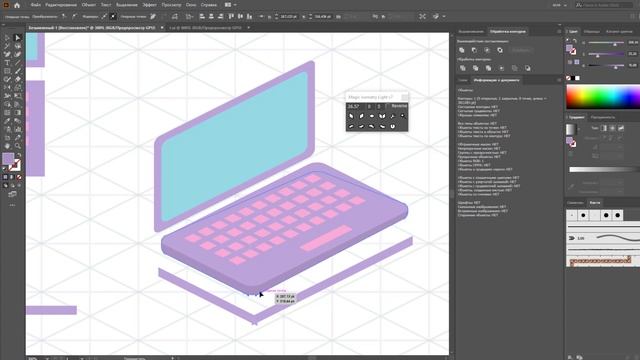Click Trim pathfinder icon
Screen dimensions: 640x360
[476, 68]
